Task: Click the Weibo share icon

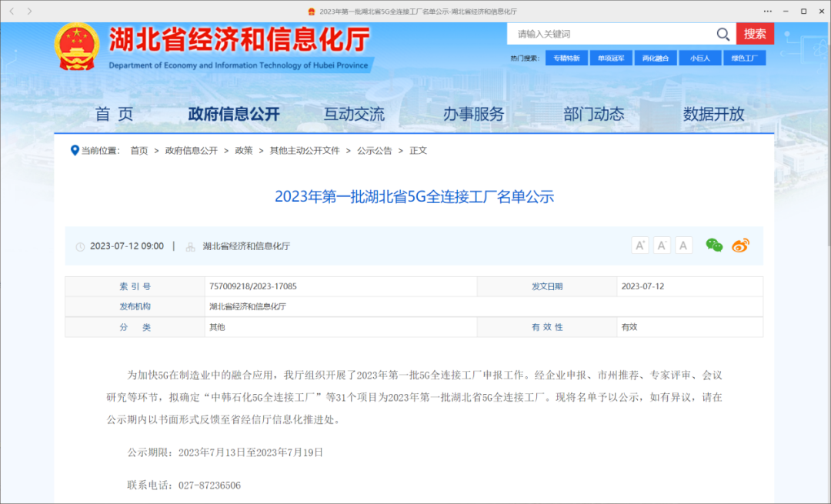Action: tap(739, 245)
